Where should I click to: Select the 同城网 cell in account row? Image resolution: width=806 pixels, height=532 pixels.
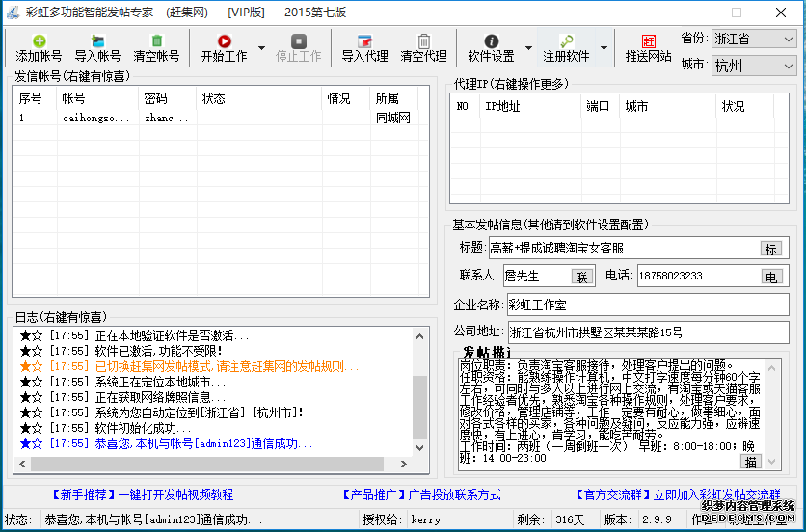tap(393, 119)
